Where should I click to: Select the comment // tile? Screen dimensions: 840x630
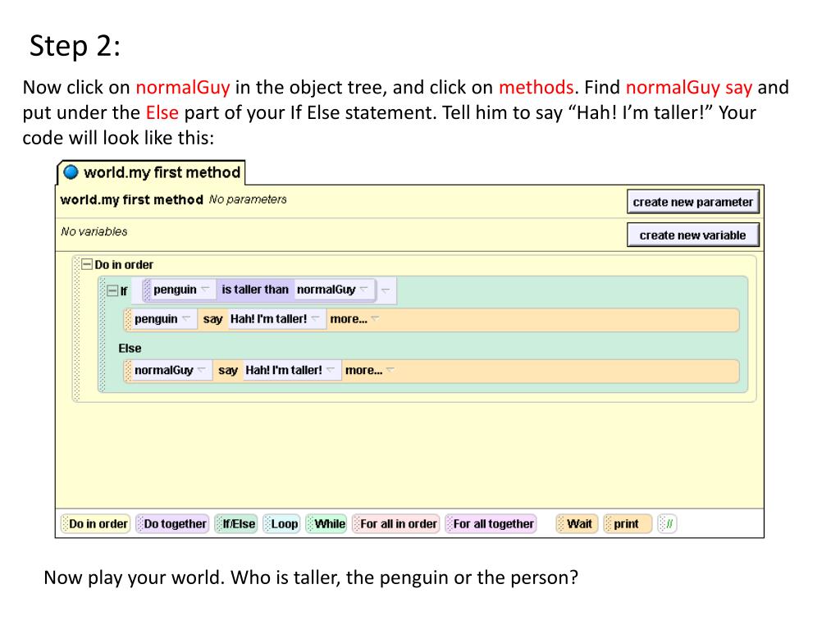click(x=667, y=523)
